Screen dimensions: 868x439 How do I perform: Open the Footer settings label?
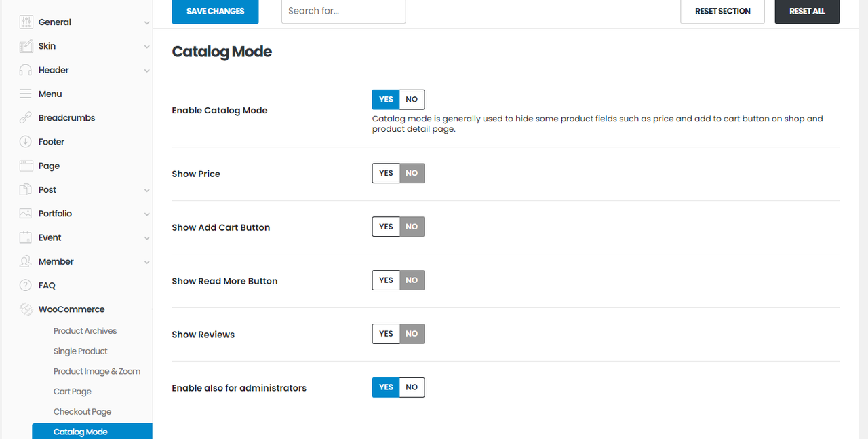(x=52, y=142)
